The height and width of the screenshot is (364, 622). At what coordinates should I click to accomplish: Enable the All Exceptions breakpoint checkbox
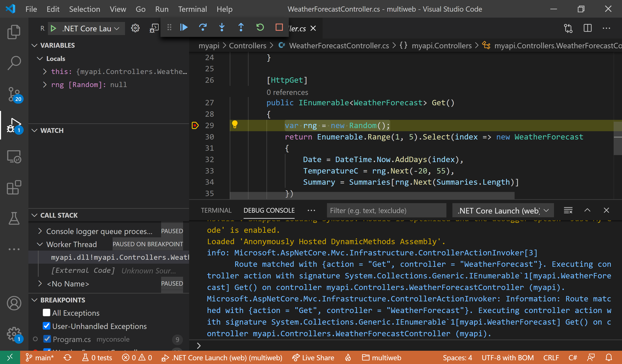pyautogui.click(x=46, y=313)
